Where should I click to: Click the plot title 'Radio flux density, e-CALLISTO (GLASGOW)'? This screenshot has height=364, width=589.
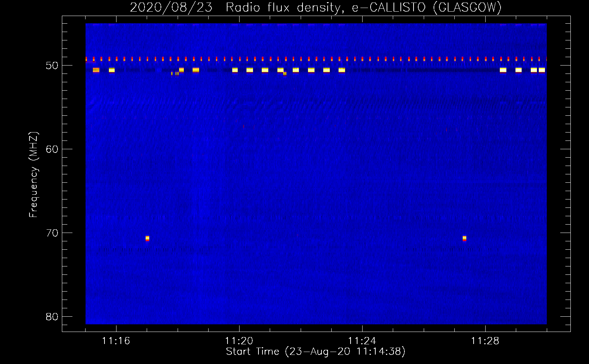(363, 7)
